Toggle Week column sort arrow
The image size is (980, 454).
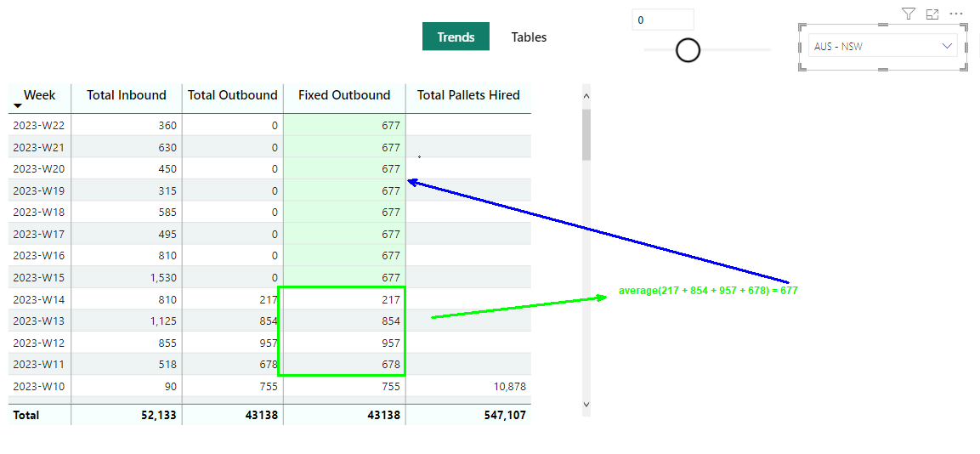click(18, 105)
